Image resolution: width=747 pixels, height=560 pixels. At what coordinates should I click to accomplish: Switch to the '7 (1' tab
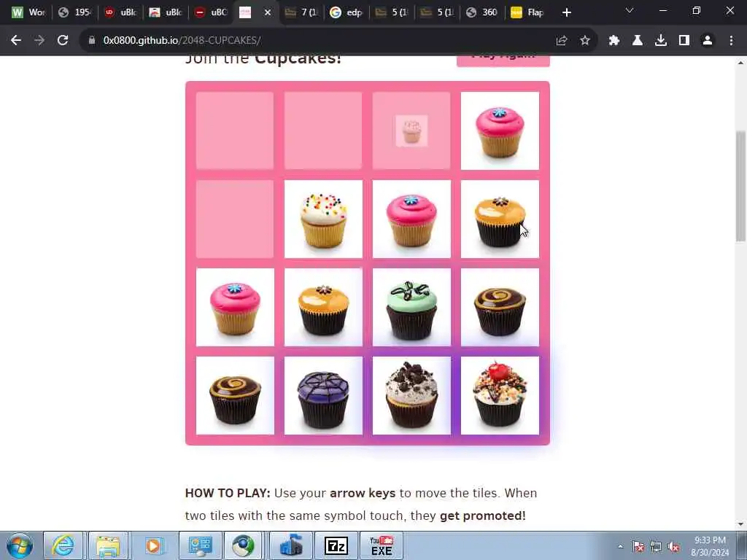(x=301, y=12)
